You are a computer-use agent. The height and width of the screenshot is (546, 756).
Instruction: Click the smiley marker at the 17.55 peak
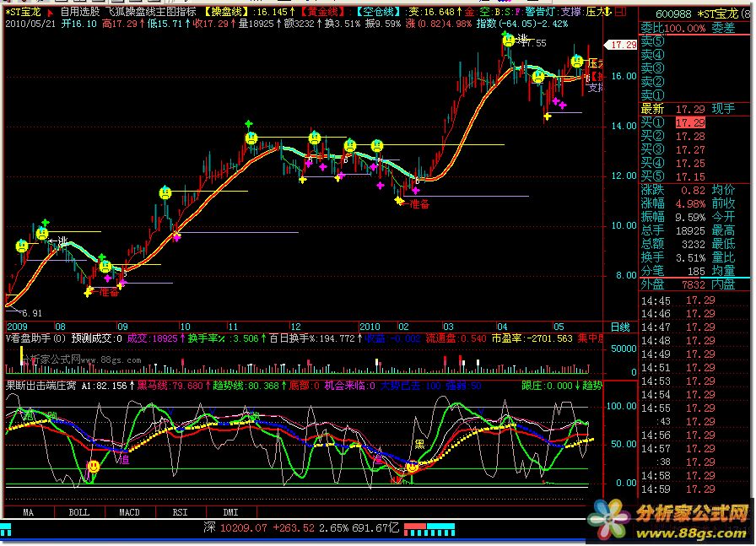click(x=508, y=41)
